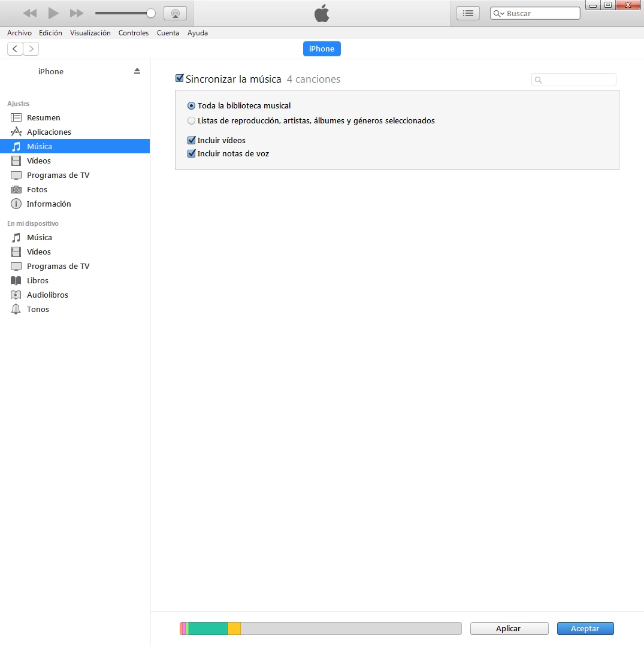Image resolution: width=644 pixels, height=645 pixels.
Task: Navigate back with left arrow
Action: pos(15,49)
